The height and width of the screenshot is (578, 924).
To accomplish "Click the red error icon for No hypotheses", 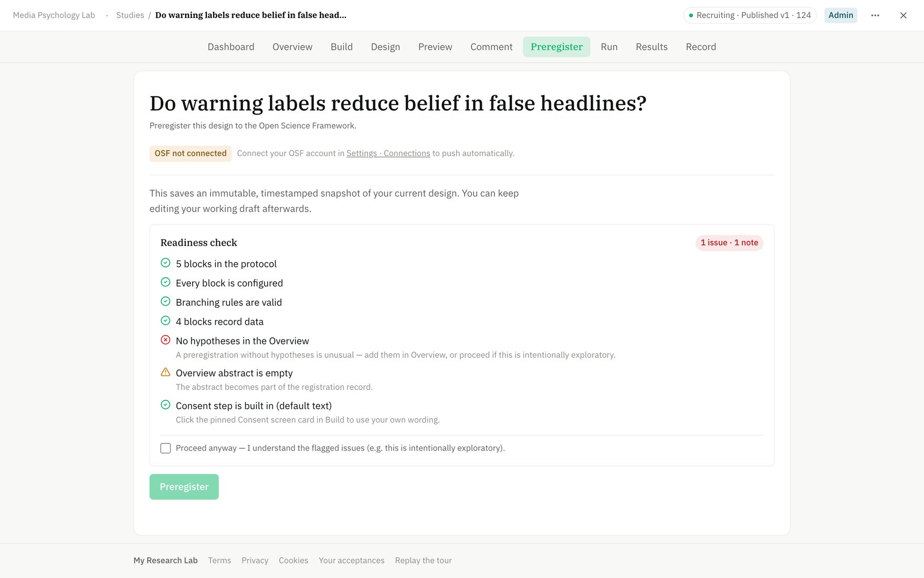I will pyautogui.click(x=165, y=340).
